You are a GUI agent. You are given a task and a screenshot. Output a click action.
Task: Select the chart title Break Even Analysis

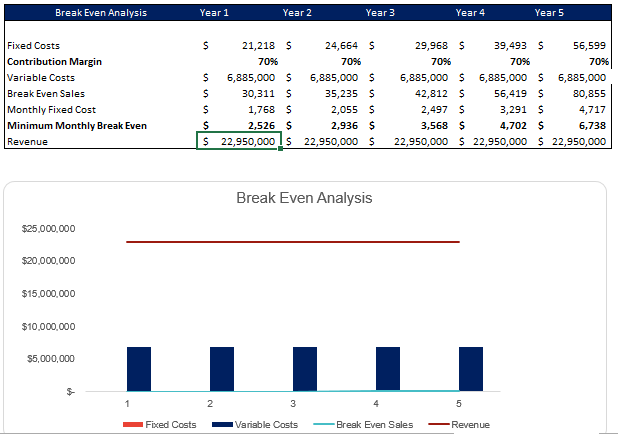pos(304,198)
